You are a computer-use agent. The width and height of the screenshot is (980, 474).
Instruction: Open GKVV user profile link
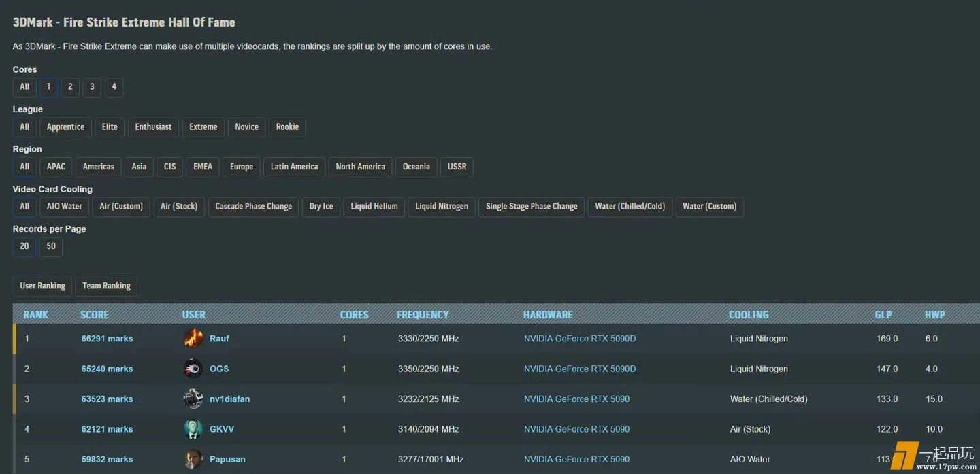coord(222,429)
